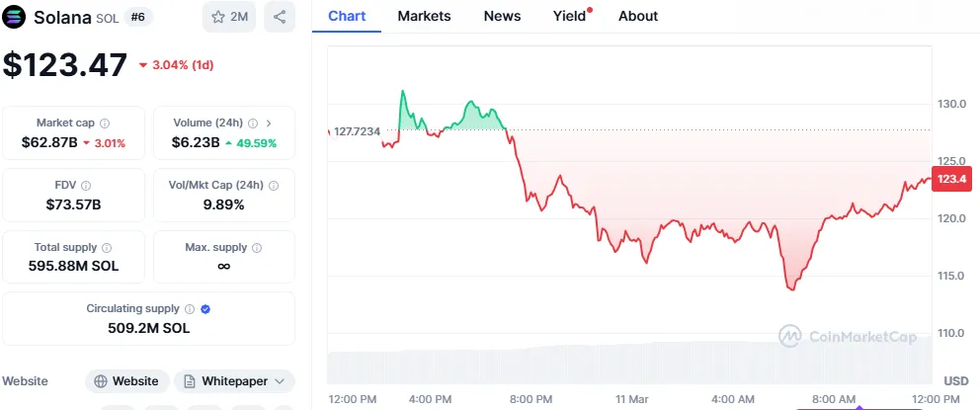Click the 123.4 current price marker

(x=951, y=179)
